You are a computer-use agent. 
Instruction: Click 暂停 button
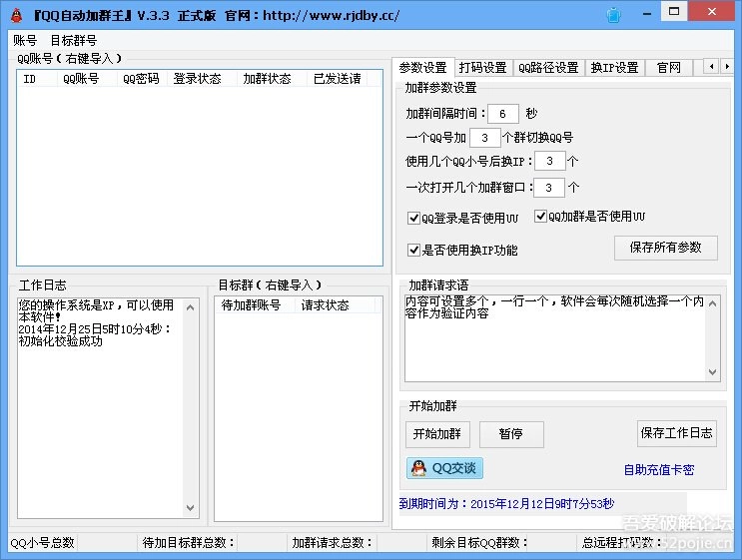[x=511, y=434]
